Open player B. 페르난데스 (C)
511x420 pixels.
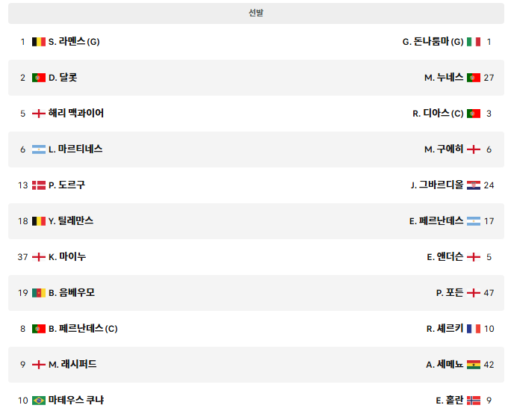tap(83, 328)
